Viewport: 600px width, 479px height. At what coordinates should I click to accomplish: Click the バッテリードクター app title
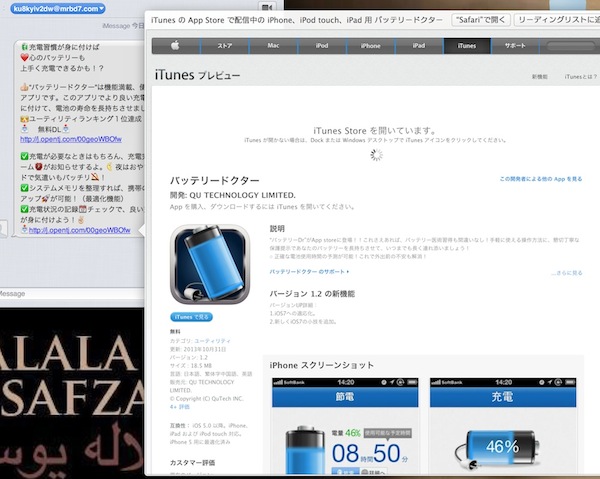(x=215, y=180)
